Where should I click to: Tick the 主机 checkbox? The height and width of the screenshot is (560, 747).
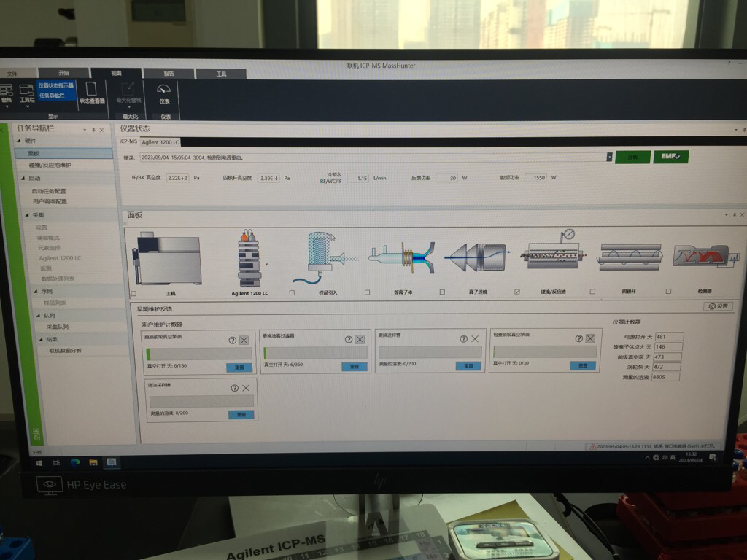[x=134, y=294]
